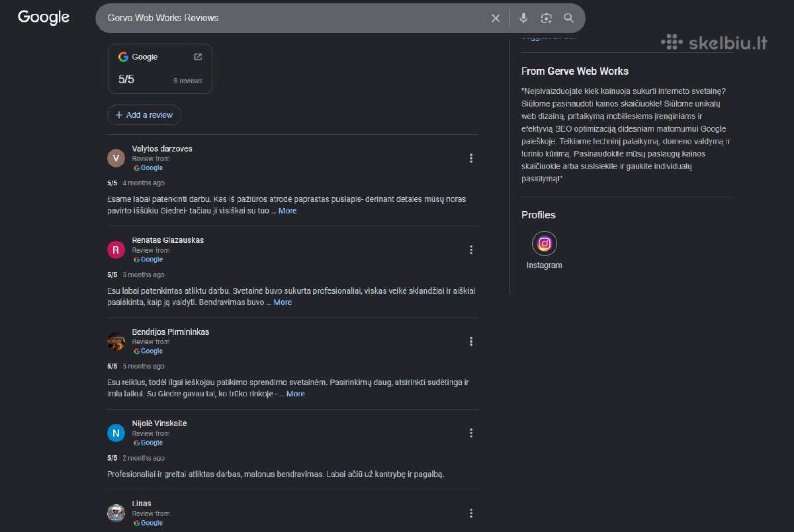Open Google source link under Nijolė Vinskaitė
Viewport: 794px width, 532px height.
pos(148,443)
